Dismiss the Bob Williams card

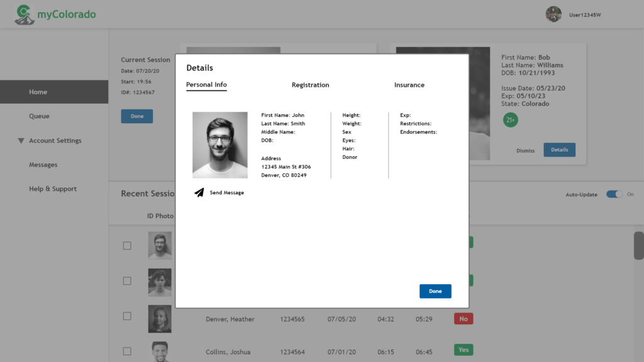525,151
